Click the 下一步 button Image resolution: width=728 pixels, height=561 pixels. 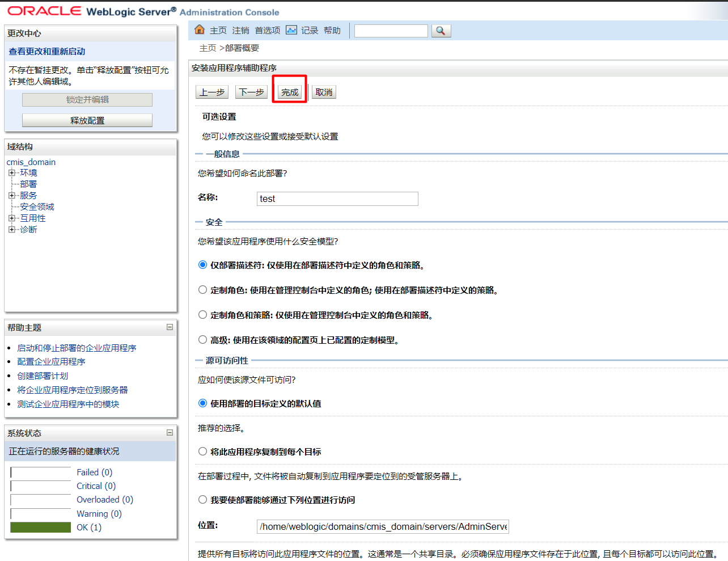pyautogui.click(x=251, y=92)
